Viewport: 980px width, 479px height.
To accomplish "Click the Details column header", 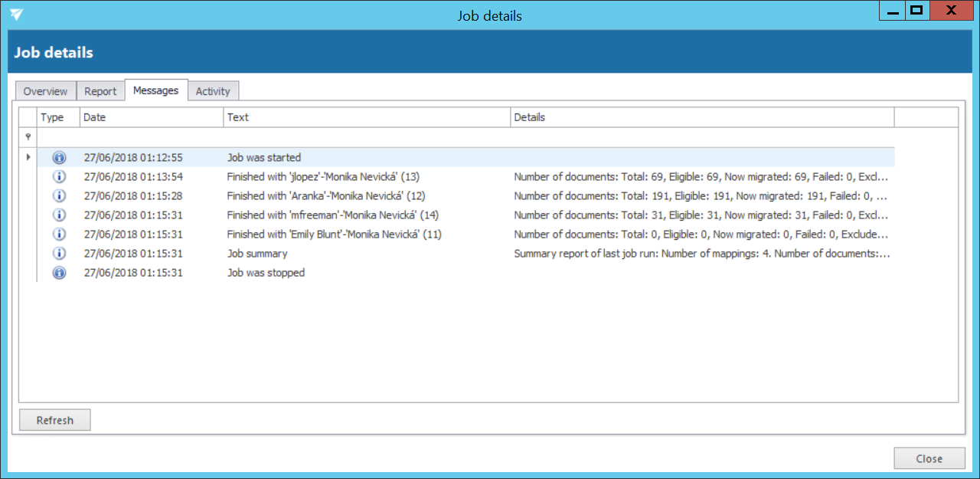I will tap(701, 117).
